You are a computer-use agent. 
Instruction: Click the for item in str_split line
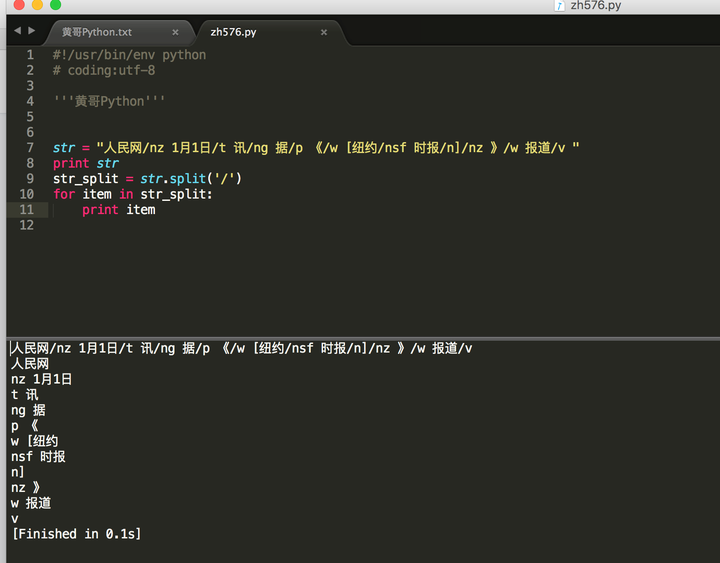pyautogui.click(x=133, y=194)
